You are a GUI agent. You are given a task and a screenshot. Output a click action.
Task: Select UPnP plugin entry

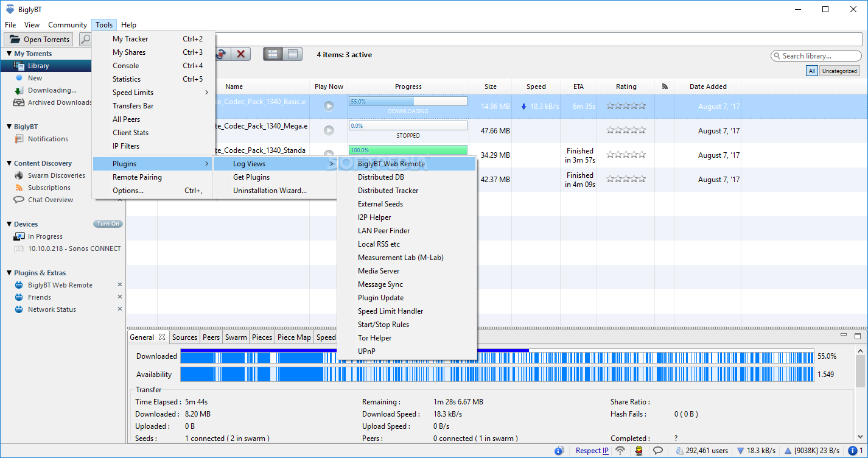[407, 351]
